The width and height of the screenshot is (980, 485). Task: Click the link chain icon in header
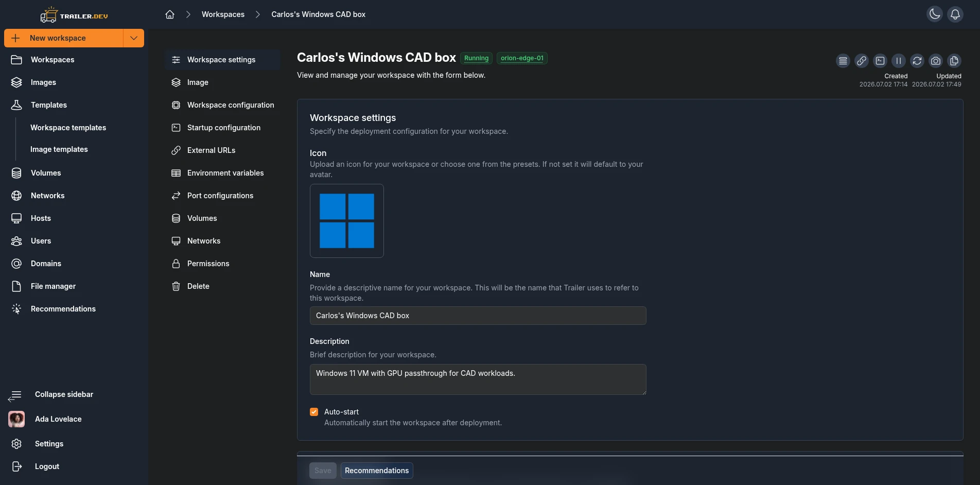[862, 61]
